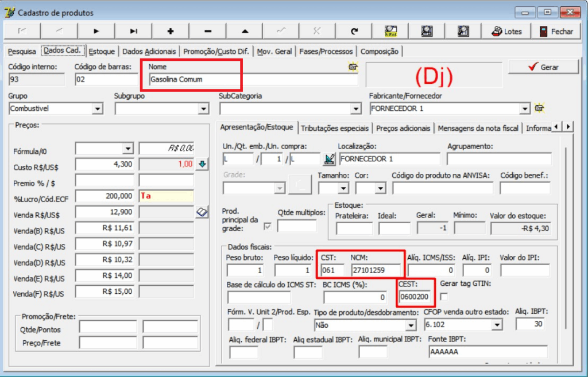Open the Tributações especiais tab
Image resolution: width=588 pixels, height=377 pixels.
(x=335, y=129)
